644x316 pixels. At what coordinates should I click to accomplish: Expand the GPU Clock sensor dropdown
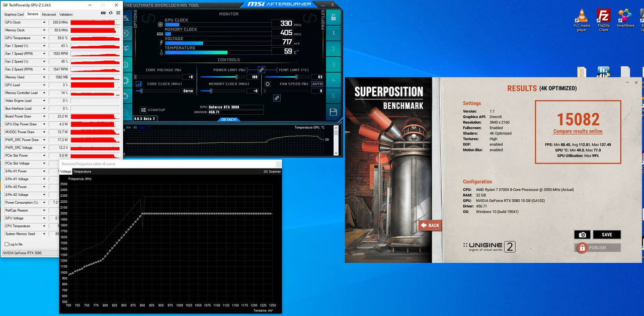44,22
